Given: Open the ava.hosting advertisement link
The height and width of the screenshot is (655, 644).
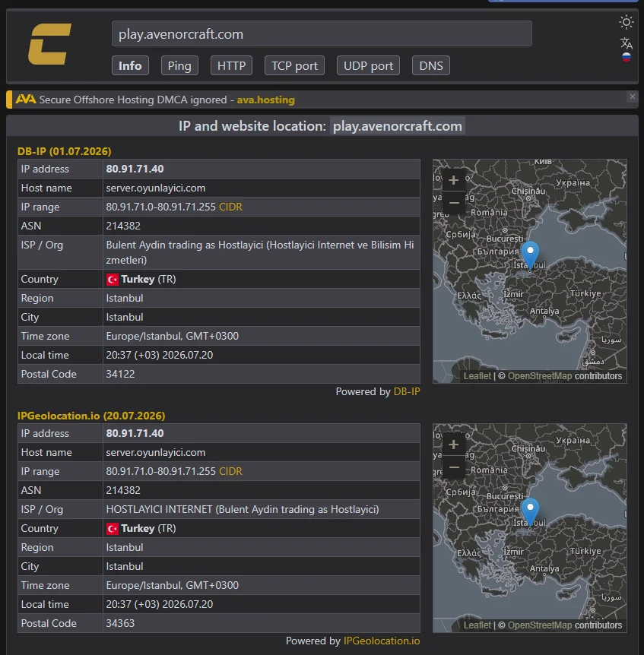Looking at the screenshot, I should pyautogui.click(x=266, y=100).
